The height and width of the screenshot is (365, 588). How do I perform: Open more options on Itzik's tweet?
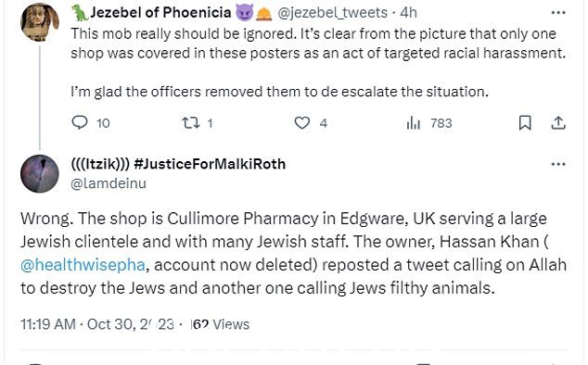(558, 164)
